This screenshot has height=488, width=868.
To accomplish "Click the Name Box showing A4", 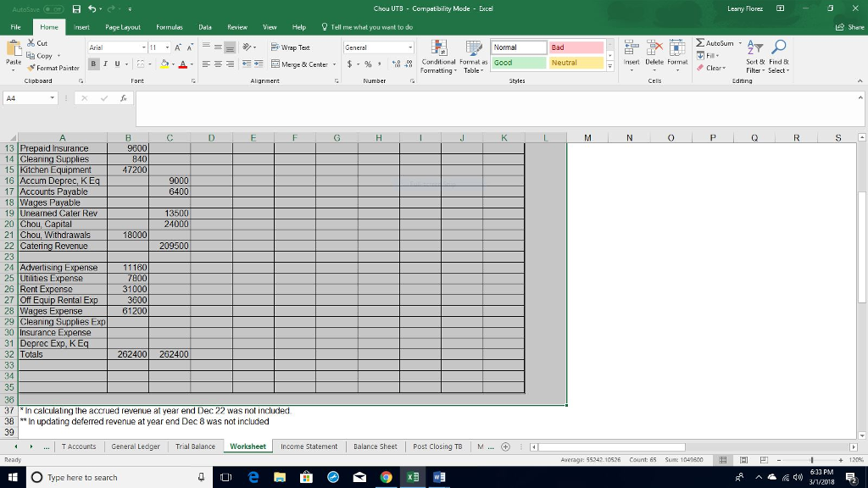I will pos(30,98).
